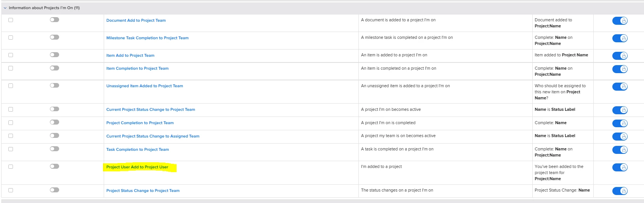Enable gray toggle for Milestone Task Completion row
The image size is (644, 203).
click(55, 37)
